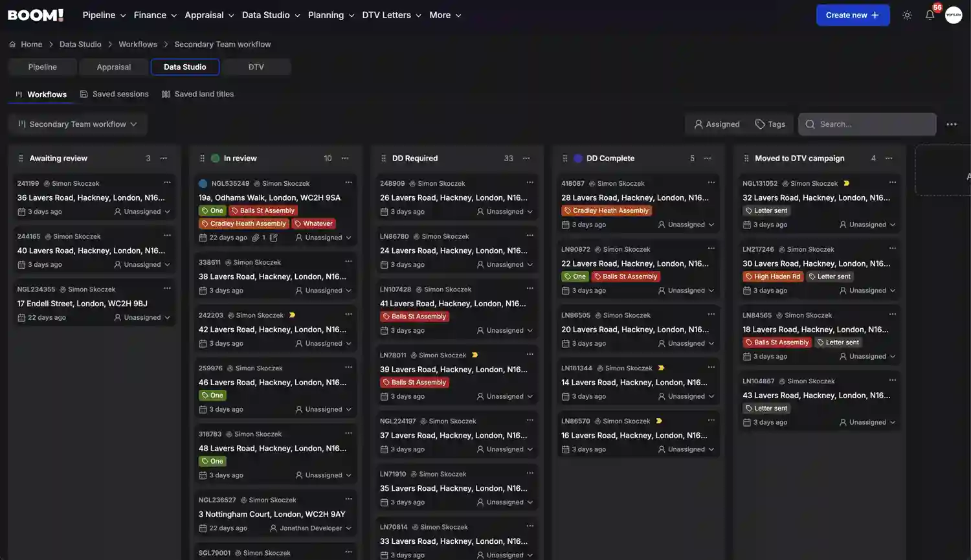Viewport: 971px width, 560px height.
Task: Open the Awaiting review column menu
Action: click(164, 158)
